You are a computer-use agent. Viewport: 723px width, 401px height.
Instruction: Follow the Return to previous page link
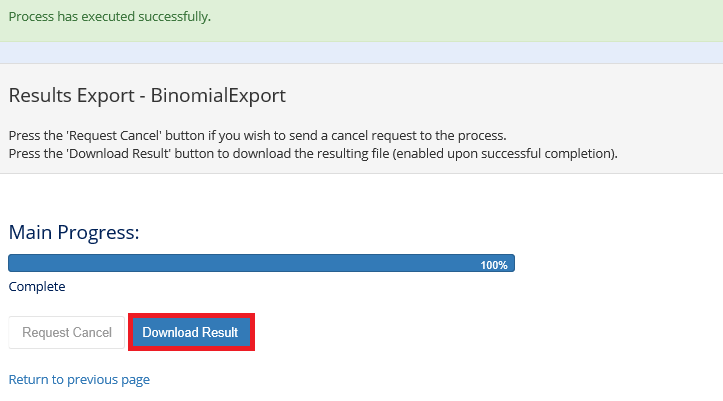tap(79, 380)
